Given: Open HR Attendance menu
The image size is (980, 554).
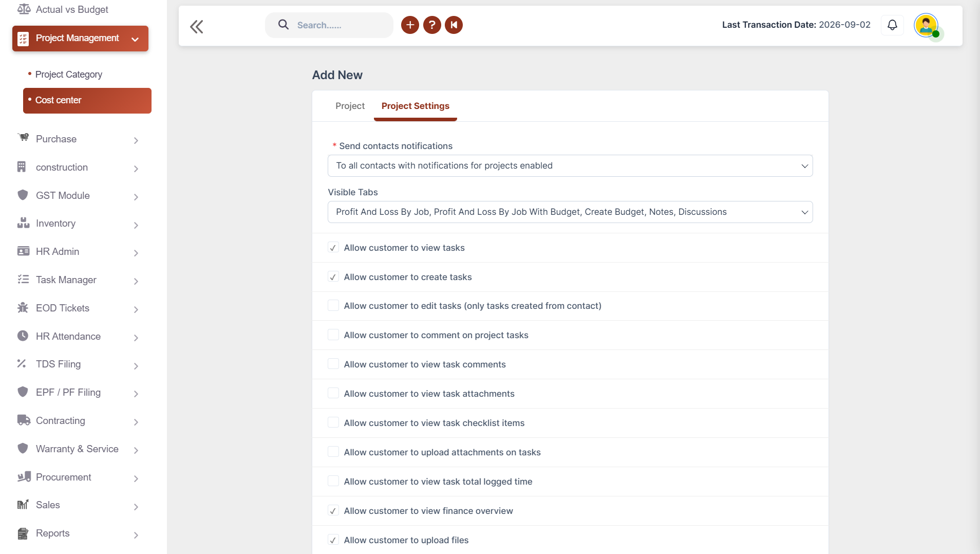Looking at the screenshot, I should tap(68, 336).
